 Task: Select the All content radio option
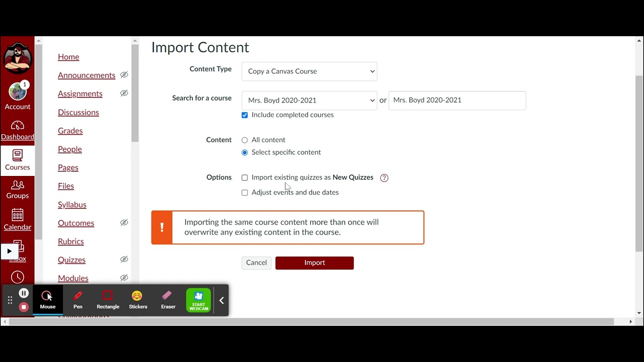245,140
